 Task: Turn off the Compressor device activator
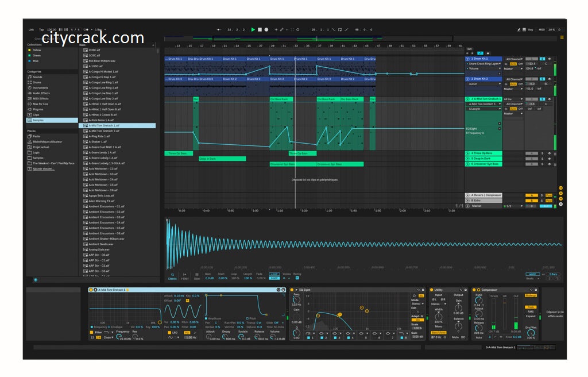point(474,290)
